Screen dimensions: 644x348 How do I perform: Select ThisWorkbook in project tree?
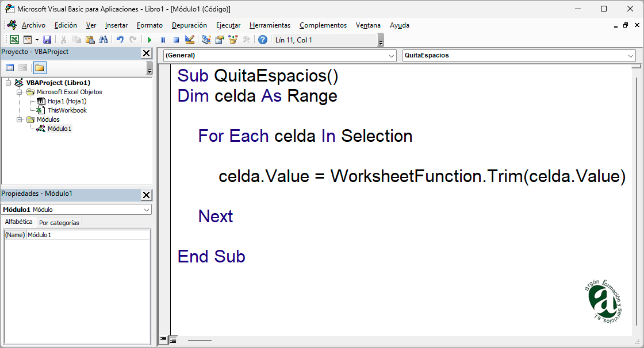pos(67,110)
